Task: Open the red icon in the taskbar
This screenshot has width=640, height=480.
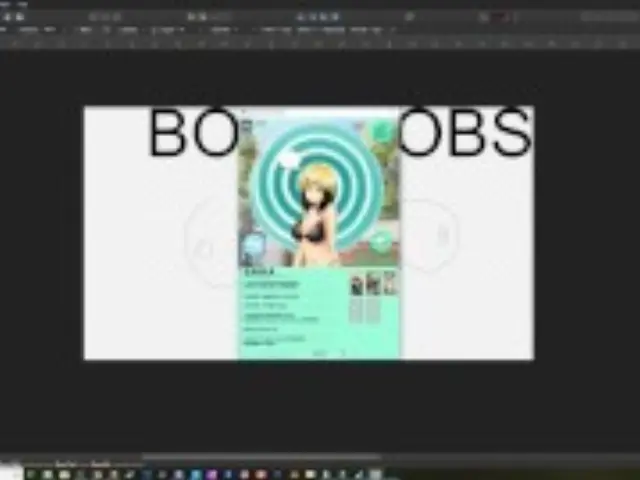Action: click(261, 474)
